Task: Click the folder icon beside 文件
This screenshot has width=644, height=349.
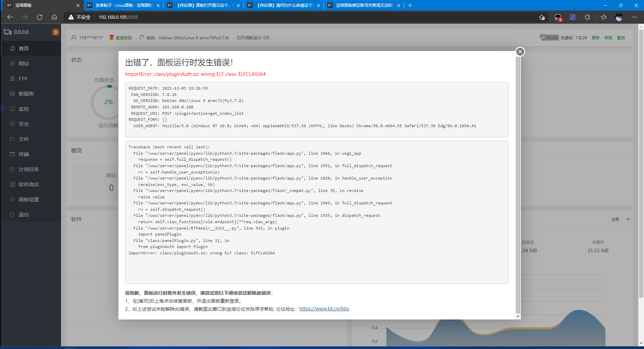Action: pos(12,139)
